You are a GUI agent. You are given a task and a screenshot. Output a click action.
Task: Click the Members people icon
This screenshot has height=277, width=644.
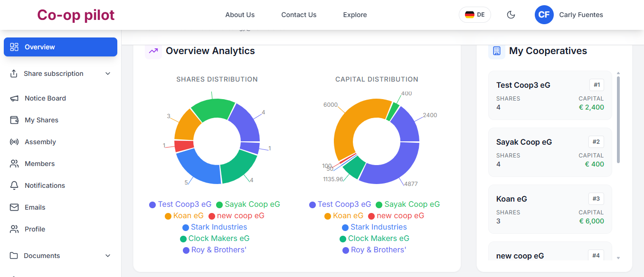click(x=14, y=164)
